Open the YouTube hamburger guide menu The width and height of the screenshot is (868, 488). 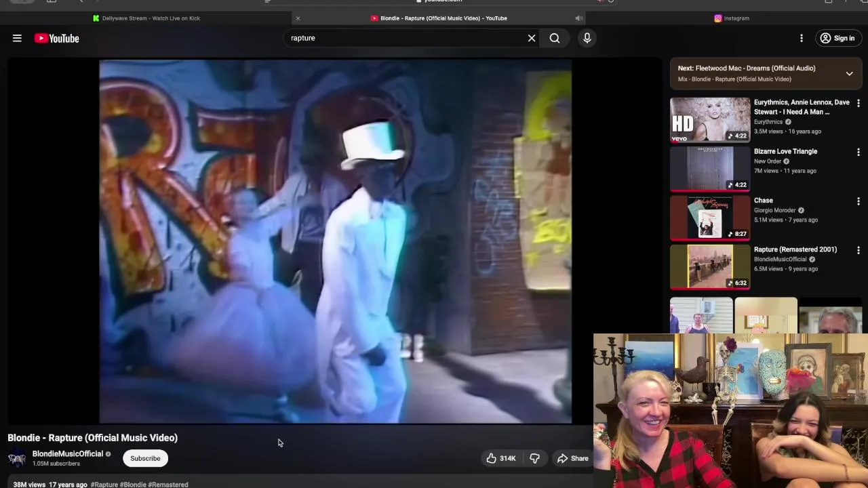[17, 39]
